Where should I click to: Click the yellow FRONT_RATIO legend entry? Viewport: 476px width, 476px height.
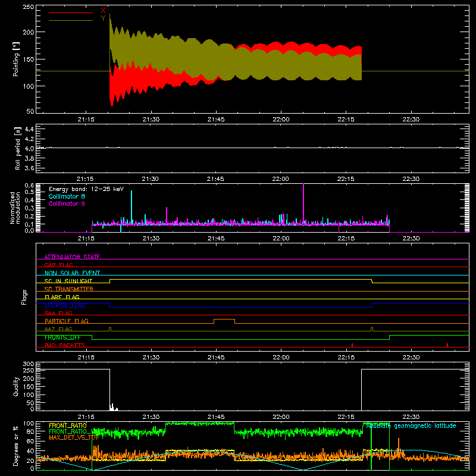(68, 425)
